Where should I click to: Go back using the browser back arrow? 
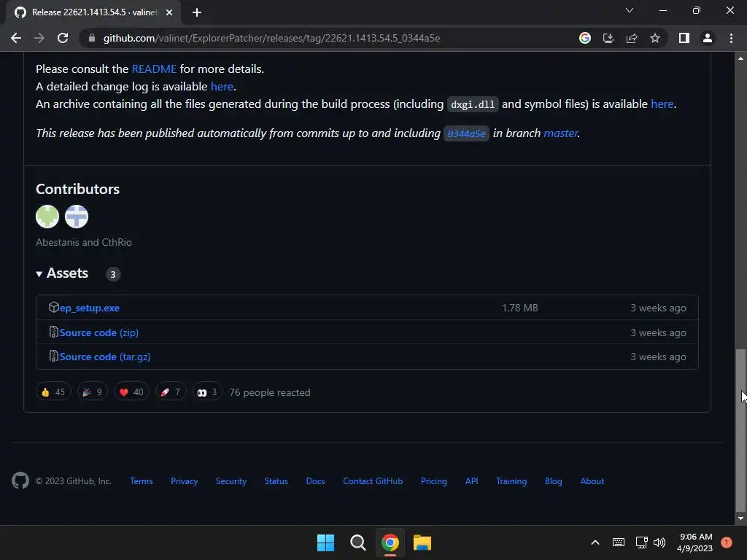16,38
